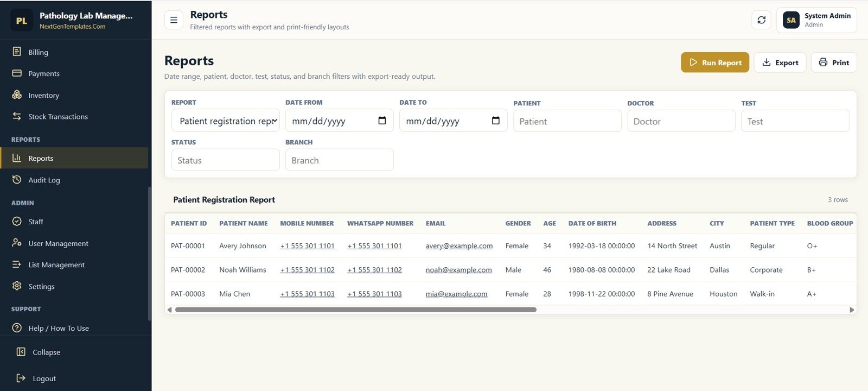Click the name Mia Chen
The height and width of the screenshot is (391, 868).
[x=234, y=294]
